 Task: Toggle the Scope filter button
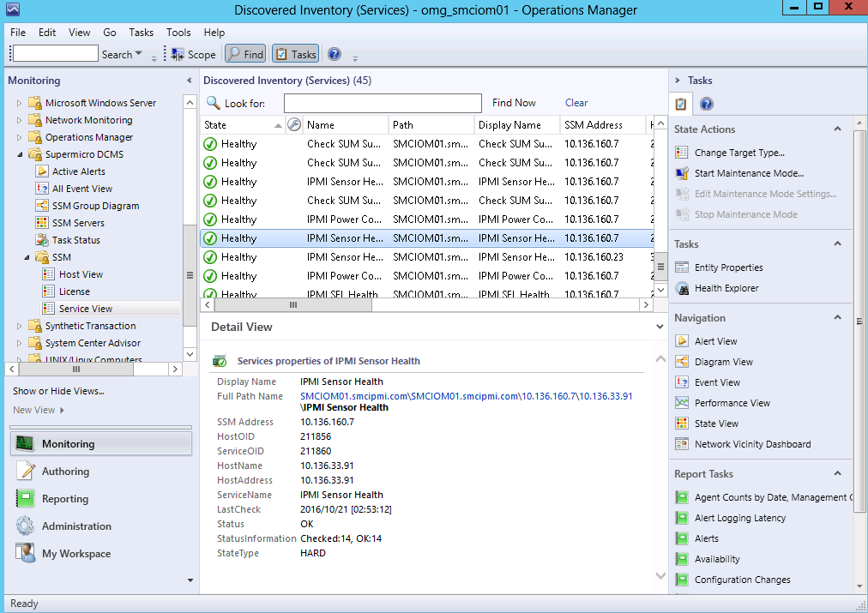pyautogui.click(x=193, y=54)
